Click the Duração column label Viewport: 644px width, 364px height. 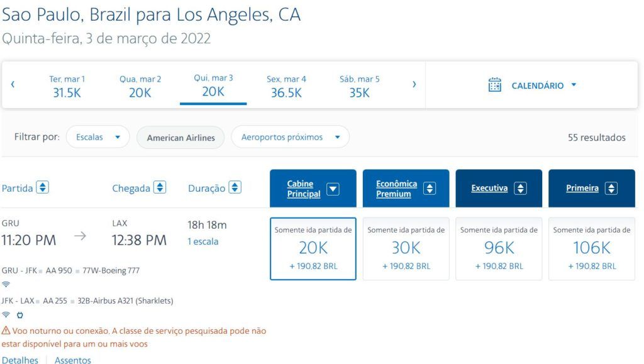(206, 189)
